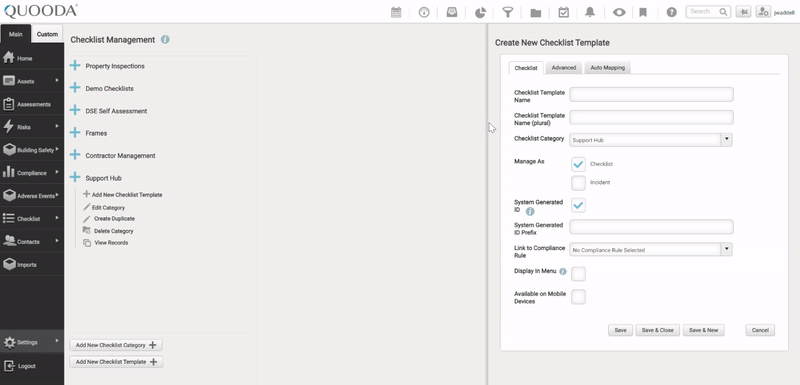Click Add New Checklist Template under Support Hub
This screenshot has width=800, height=385.
tap(123, 195)
